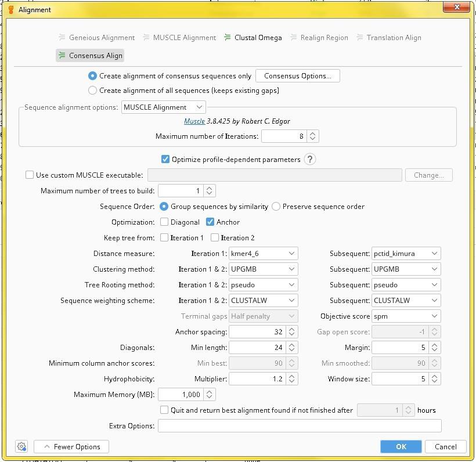
Task: Enable Use custom MUSCLE executable
Action: (x=30, y=175)
